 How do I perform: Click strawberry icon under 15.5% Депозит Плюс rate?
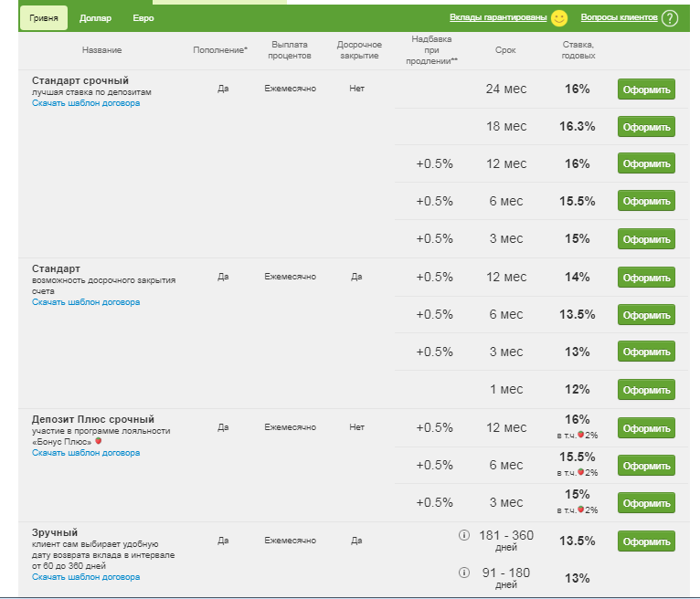(581, 472)
